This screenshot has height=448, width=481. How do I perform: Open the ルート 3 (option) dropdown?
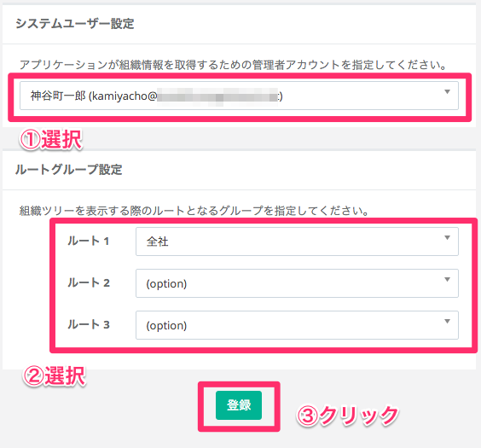297,325
